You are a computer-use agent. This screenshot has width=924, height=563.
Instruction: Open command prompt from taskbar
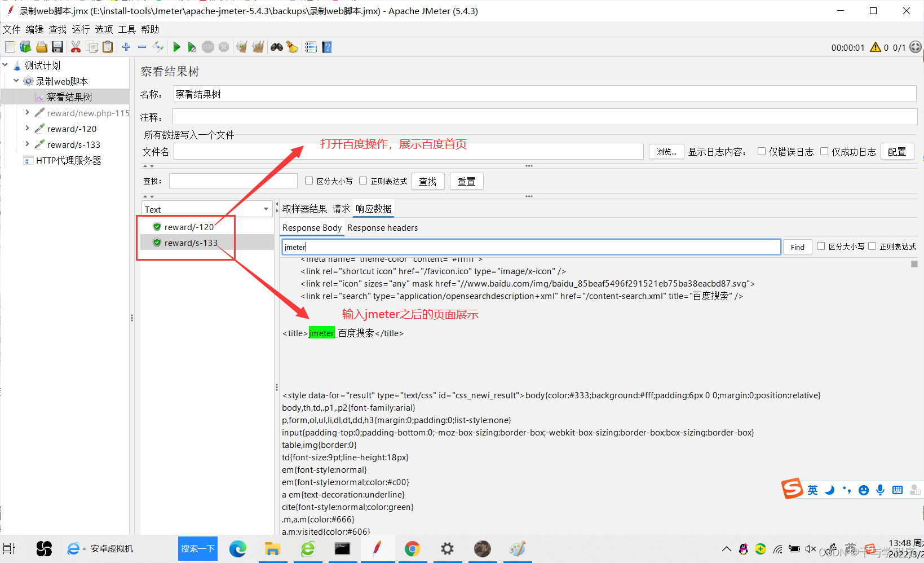coord(342,548)
